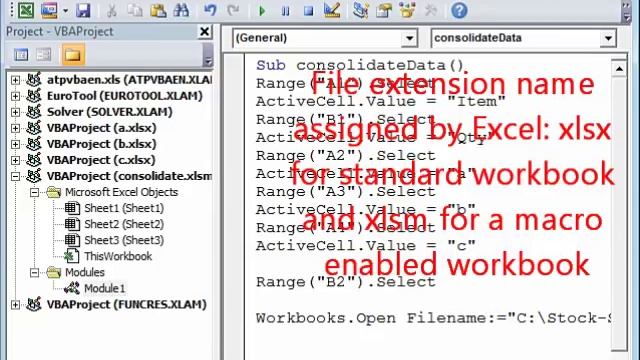Select Sheet3 (Sheet3) in the tree
640x360 pixels.
point(124,240)
